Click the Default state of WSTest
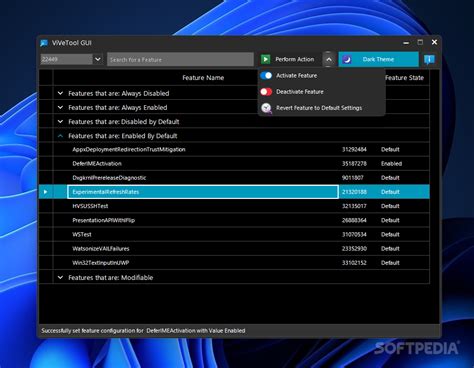The width and height of the screenshot is (474, 368). 390,234
